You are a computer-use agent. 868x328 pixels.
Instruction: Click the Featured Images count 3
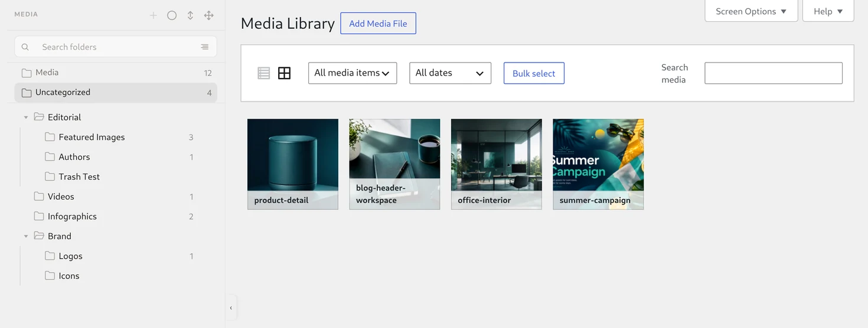click(x=191, y=137)
